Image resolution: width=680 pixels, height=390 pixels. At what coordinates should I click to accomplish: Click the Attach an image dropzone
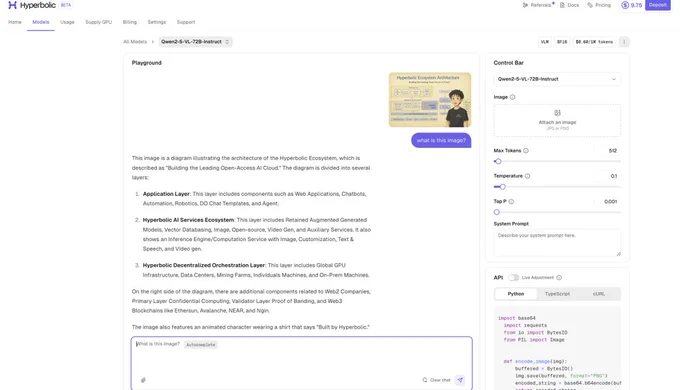(557, 120)
